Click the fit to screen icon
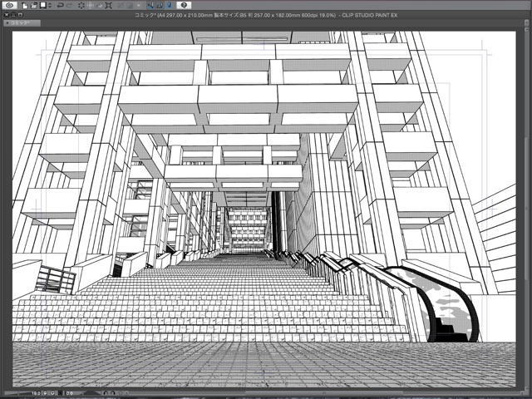 [61, 393]
